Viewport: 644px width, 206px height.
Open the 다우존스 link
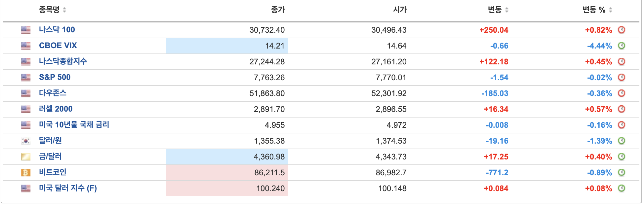click(53, 93)
